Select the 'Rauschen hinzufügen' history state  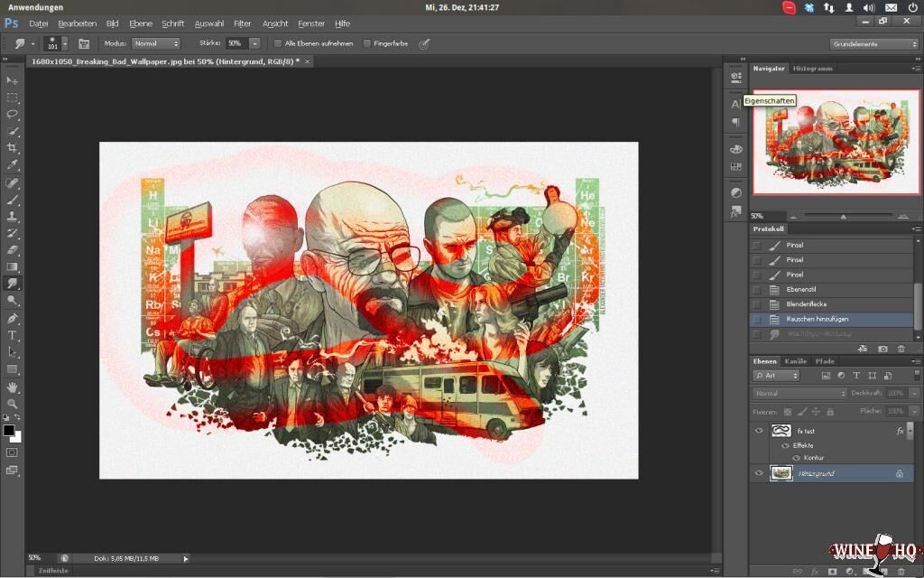tap(832, 319)
